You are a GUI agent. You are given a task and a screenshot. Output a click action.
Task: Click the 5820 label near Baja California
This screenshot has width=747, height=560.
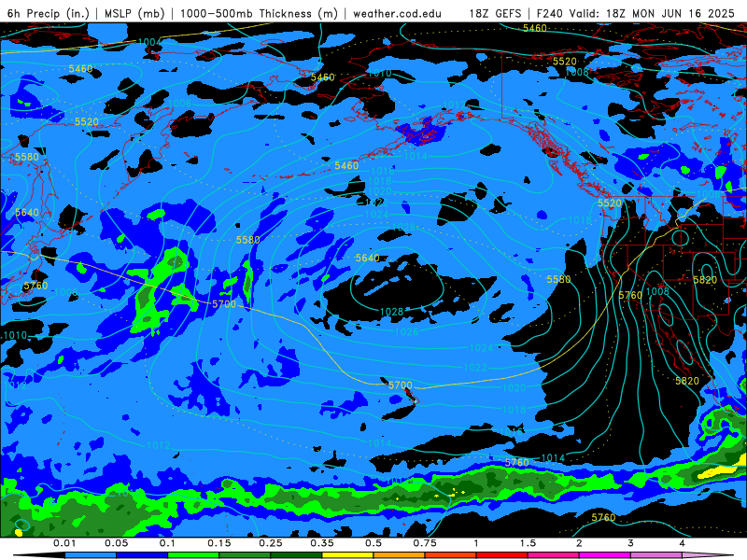[x=687, y=381]
